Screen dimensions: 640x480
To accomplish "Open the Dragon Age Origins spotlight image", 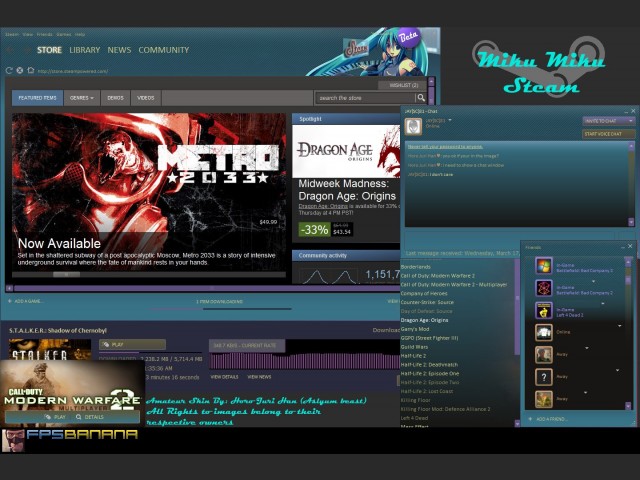I will pos(346,151).
